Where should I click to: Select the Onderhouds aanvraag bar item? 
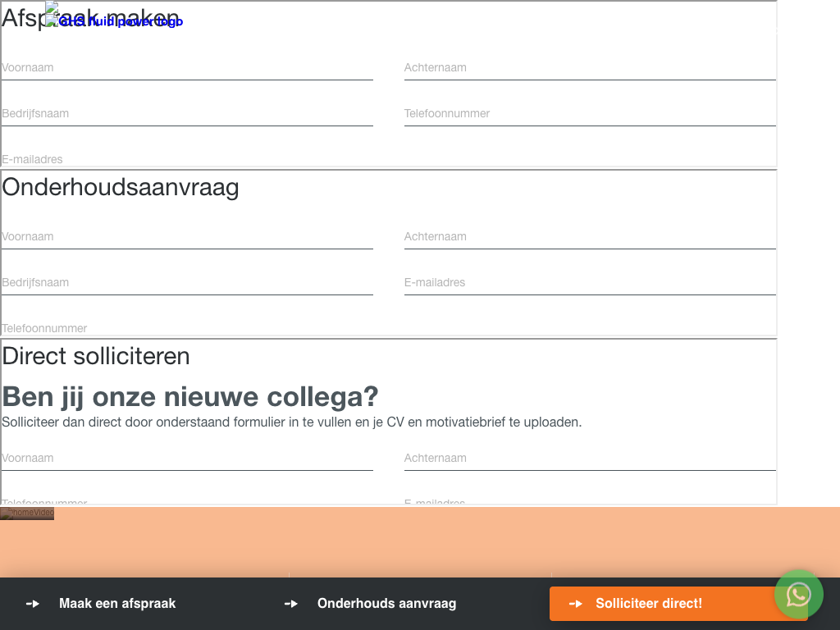point(386,604)
